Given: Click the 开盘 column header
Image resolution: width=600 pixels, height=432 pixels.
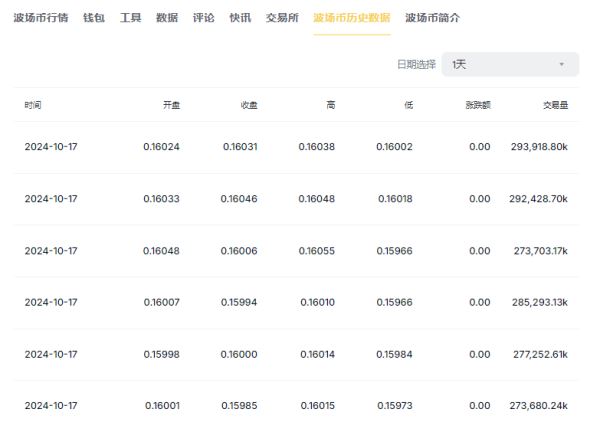Looking at the screenshot, I should 171,105.
